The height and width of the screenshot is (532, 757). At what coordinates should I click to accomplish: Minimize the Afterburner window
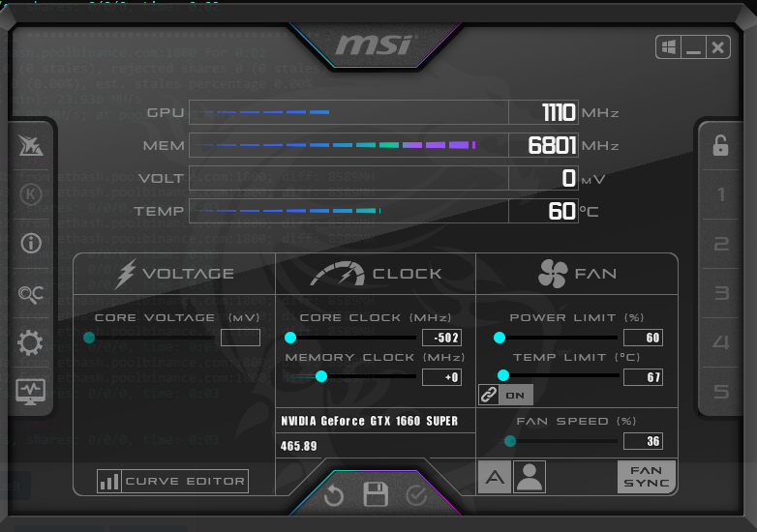pyautogui.click(x=693, y=47)
